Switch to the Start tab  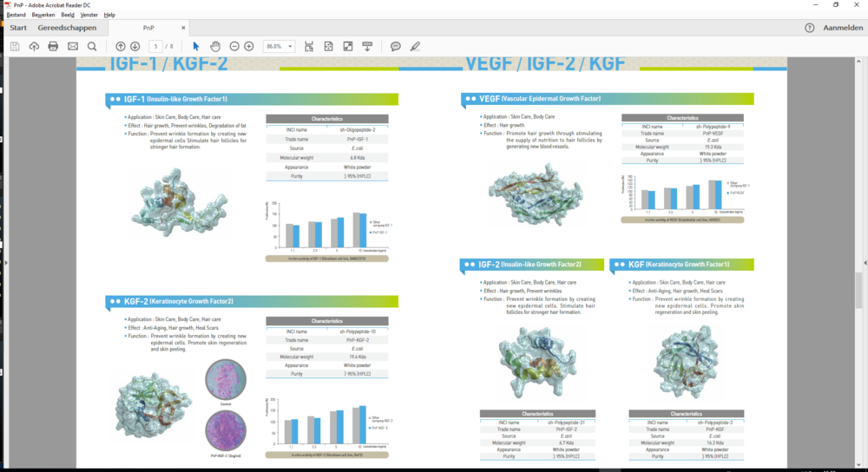(17, 28)
